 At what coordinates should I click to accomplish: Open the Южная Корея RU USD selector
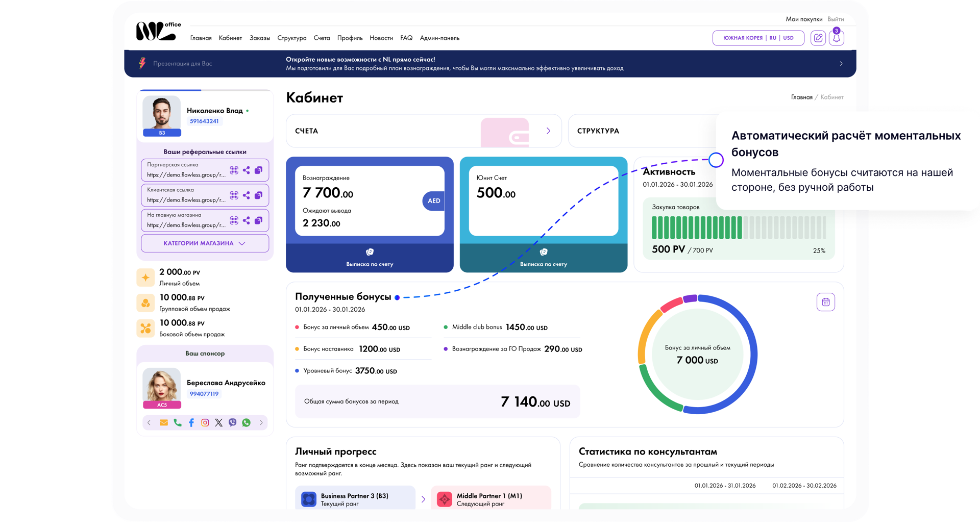point(758,38)
